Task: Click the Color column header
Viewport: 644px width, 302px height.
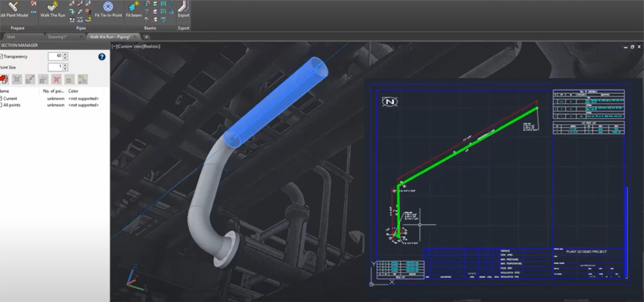Action: (73, 91)
